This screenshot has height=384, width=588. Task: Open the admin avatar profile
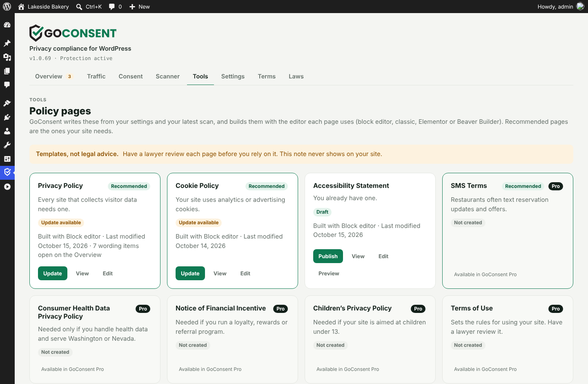coord(580,7)
